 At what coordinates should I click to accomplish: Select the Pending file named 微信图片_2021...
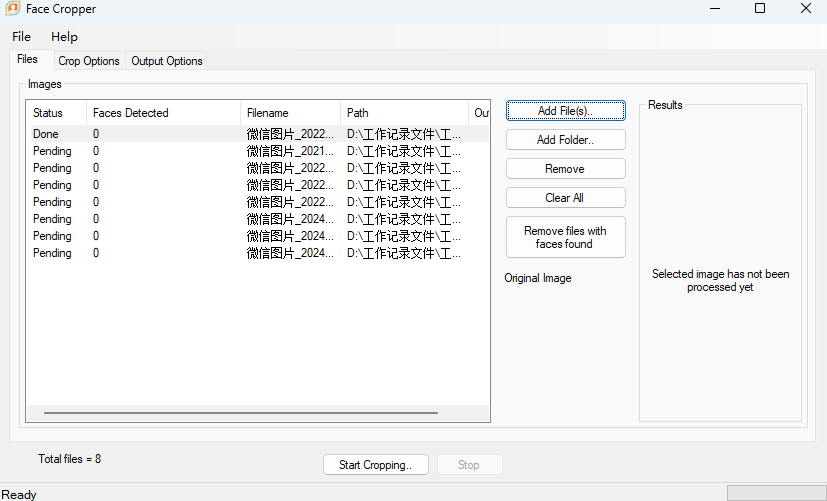click(258, 151)
